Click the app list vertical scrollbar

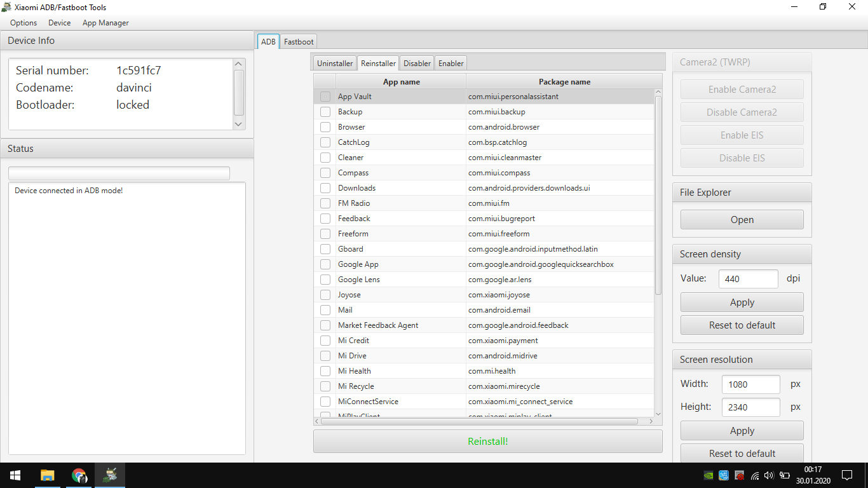point(658,196)
